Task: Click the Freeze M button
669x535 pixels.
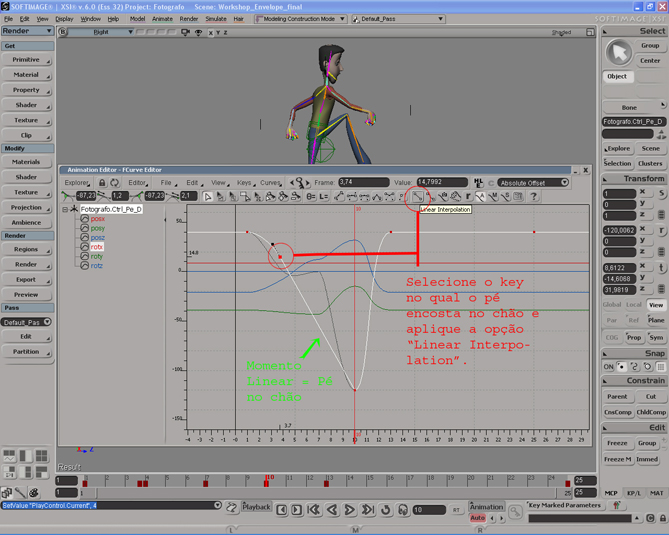Action: click(619, 459)
